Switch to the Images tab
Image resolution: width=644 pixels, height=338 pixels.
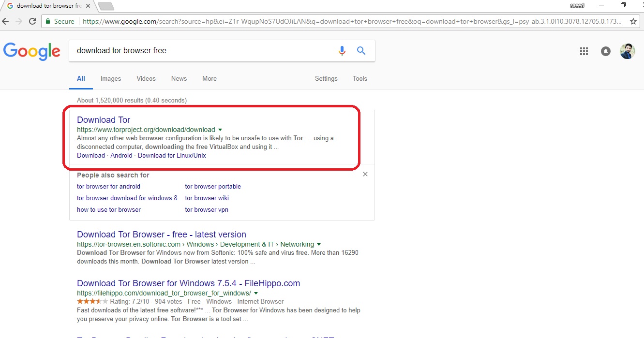111,78
